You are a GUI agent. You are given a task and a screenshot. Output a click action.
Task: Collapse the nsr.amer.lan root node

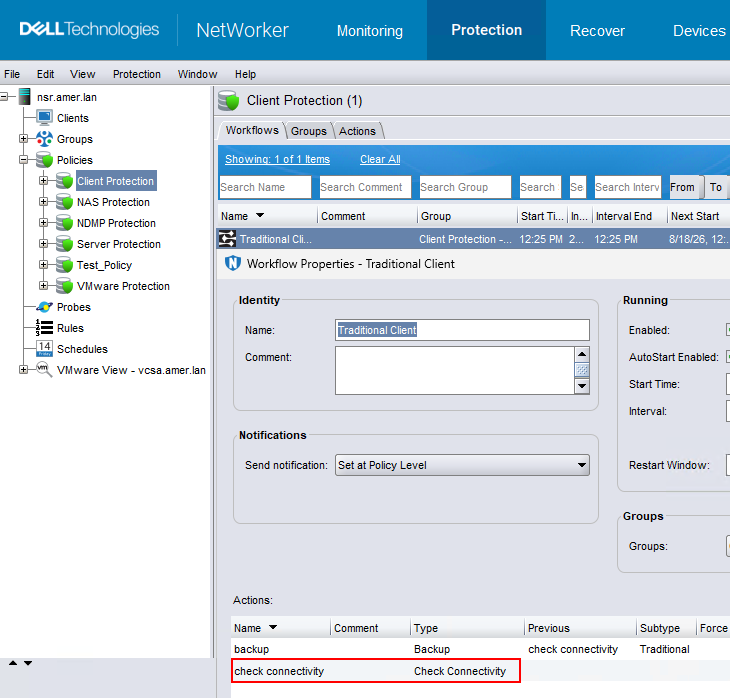click(4, 97)
